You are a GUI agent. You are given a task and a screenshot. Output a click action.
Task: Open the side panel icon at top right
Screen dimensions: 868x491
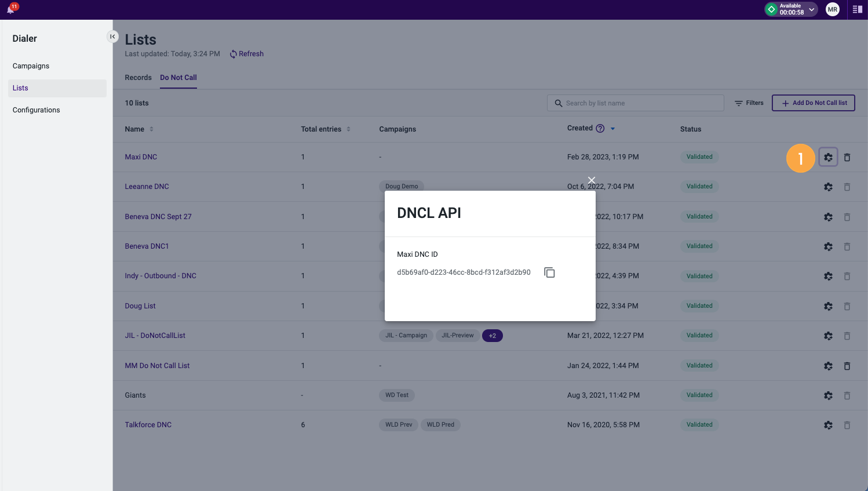point(857,9)
